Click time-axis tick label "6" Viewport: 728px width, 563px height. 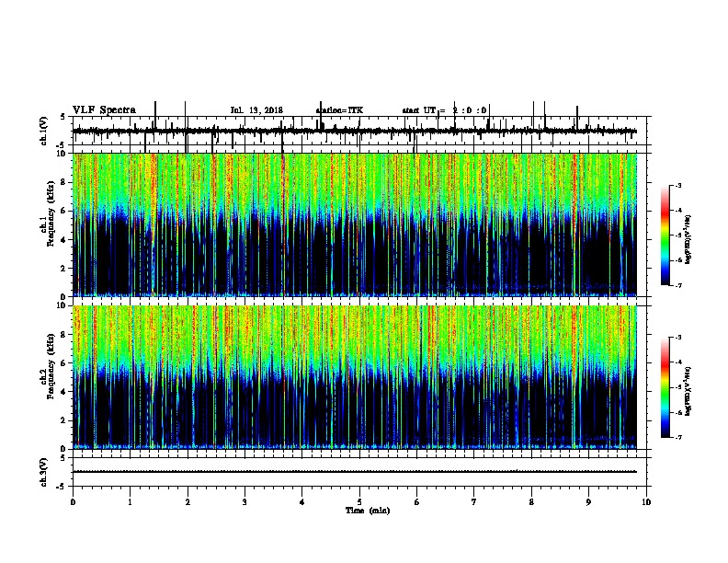point(417,502)
